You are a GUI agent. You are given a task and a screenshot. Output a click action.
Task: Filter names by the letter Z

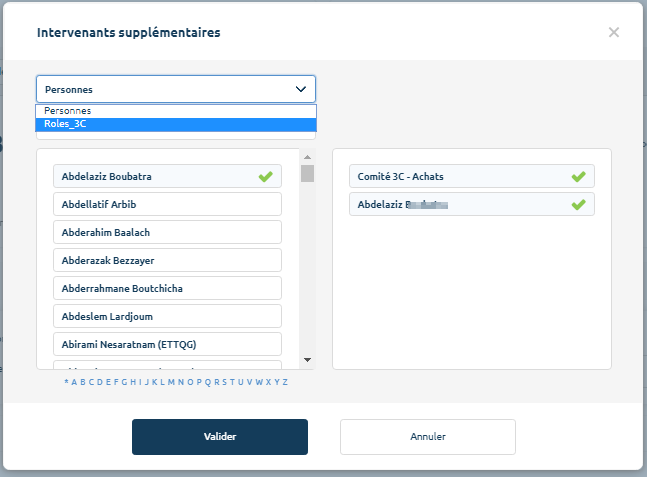285,382
